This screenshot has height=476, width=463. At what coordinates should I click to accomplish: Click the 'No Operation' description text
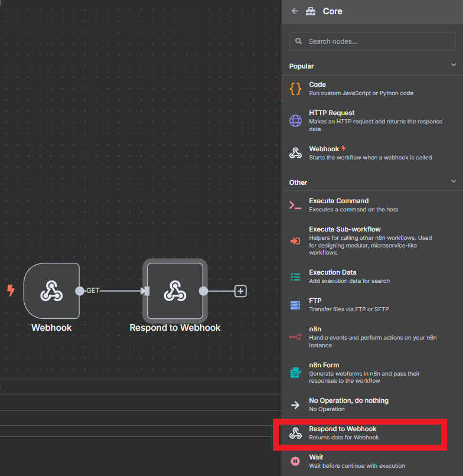point(327,409)
